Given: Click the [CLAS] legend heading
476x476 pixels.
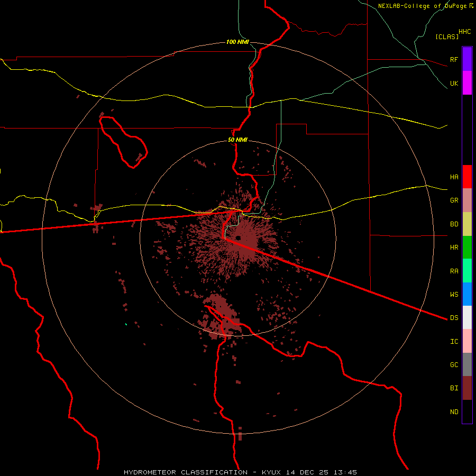Looking at the screenshot, I should click(447, 36).
